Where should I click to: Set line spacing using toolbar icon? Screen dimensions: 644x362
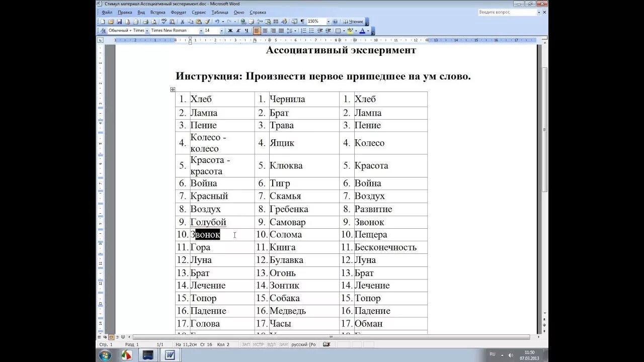click(x=290, y=31)
